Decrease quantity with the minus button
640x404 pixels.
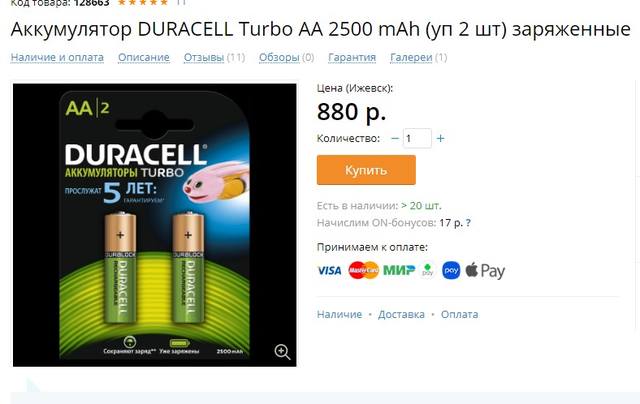tap(395, 138)
